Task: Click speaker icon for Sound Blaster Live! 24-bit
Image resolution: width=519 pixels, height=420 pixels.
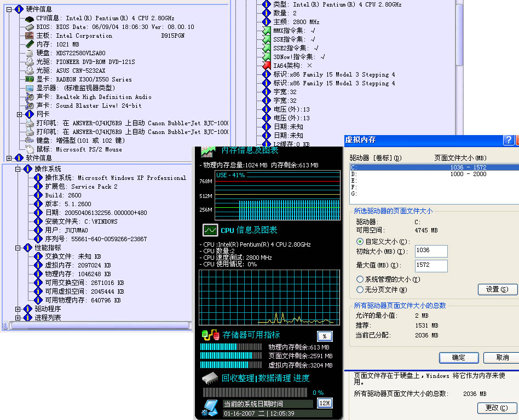Action: tap(30, 106)
